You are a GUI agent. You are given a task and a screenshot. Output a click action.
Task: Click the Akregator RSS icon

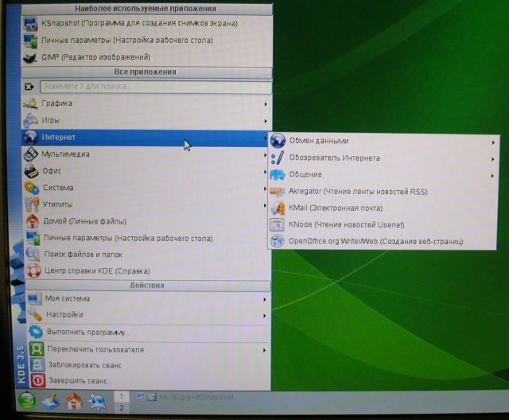[x=278, y=192]
